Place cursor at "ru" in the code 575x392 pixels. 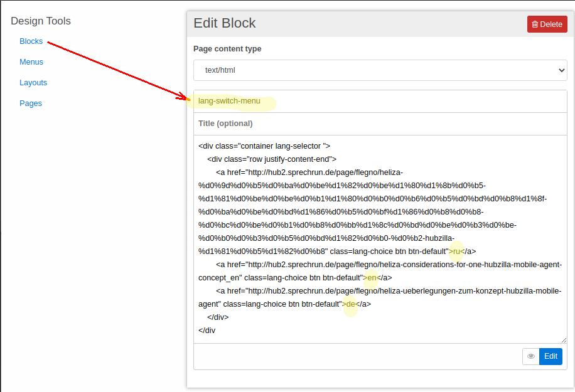(x=457, y=252)
